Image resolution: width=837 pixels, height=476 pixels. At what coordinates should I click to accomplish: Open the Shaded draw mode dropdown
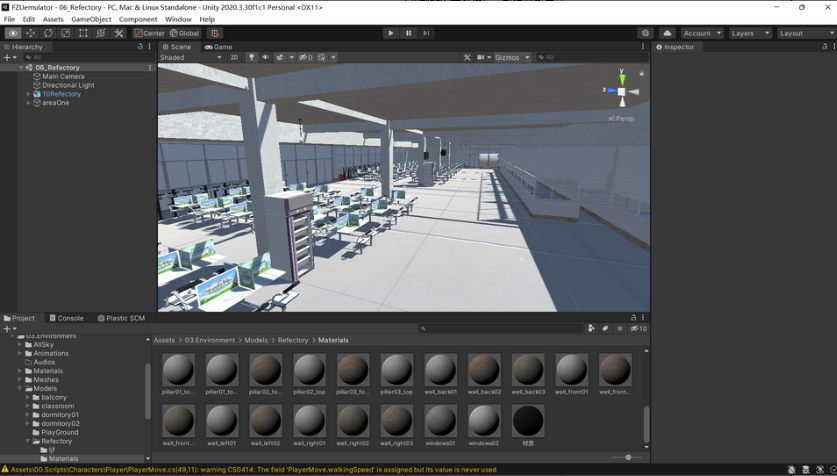pos(191,58)
